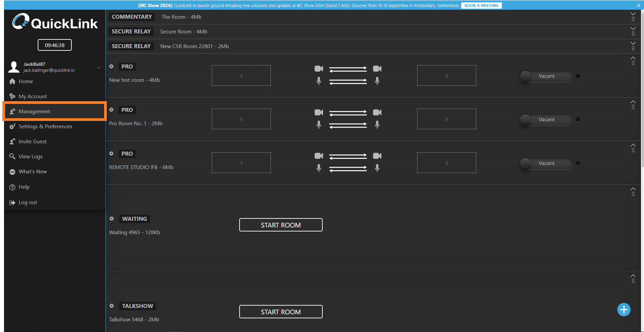The height and width of the screenshot is (332, 644).
Task: Click right microphone icon in Pro Room No. 1
Action: 377,125
